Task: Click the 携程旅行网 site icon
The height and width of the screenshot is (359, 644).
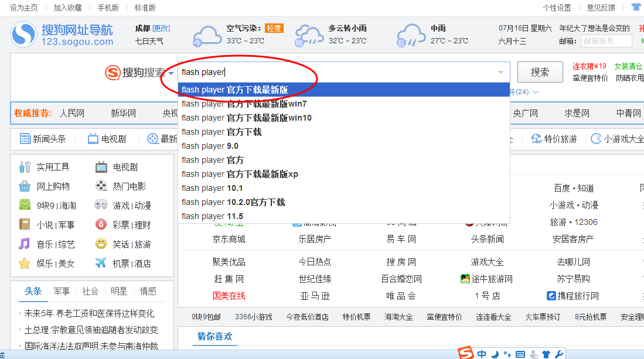Action: [551, 296]
